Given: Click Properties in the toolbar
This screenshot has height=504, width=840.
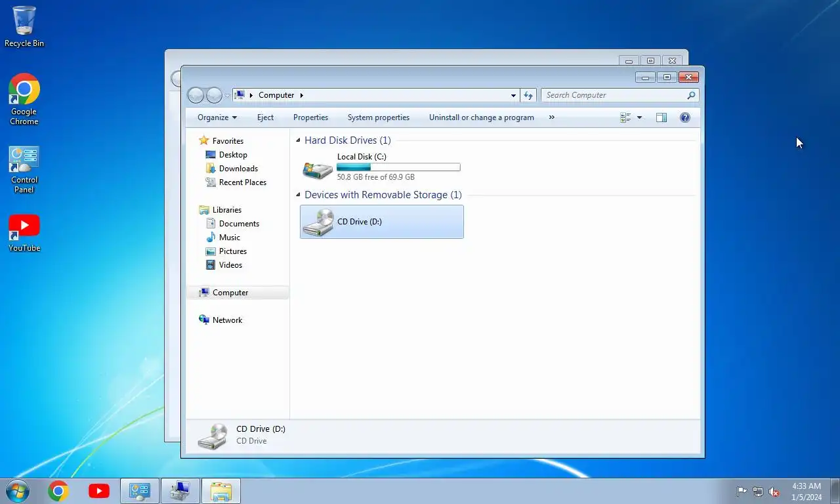Looking at the screenshot, I should [310, 117].
